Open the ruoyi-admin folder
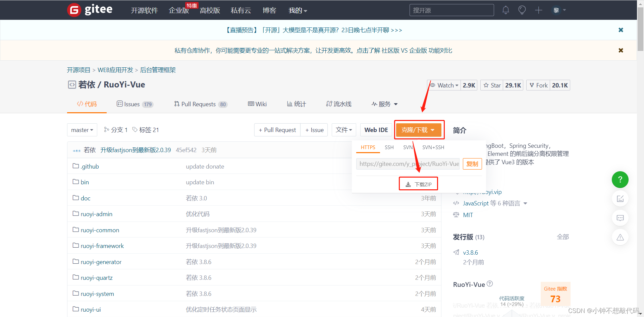The image size is (644, 317). [97, 214]
